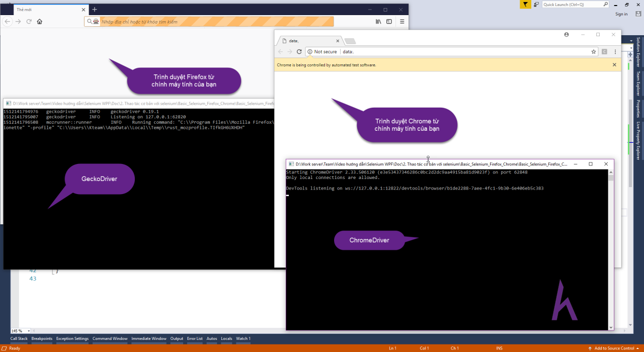Open the Solution Explorer side tab

point(638,52)
